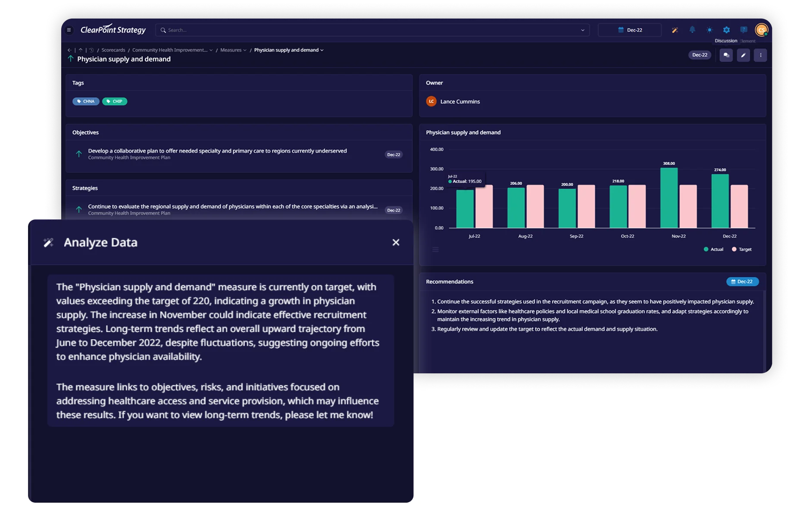
Task: Toggle the Actual series in the chart legend
Action: tap(712, 249)
